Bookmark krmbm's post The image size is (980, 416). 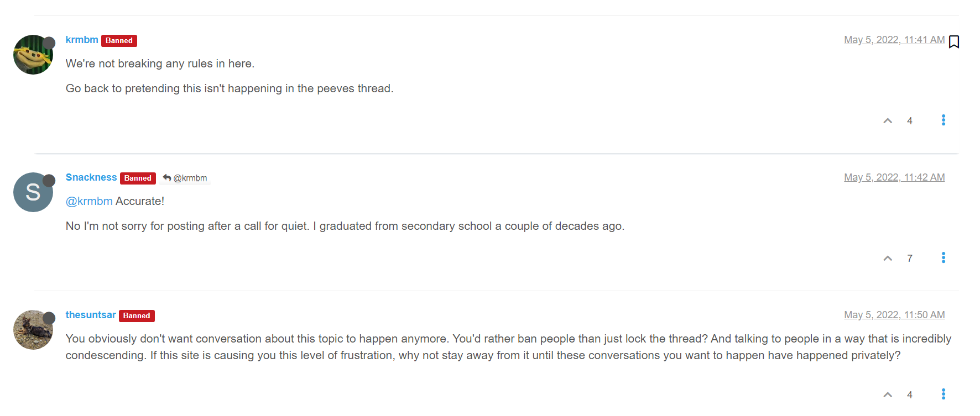pos(954,41)
